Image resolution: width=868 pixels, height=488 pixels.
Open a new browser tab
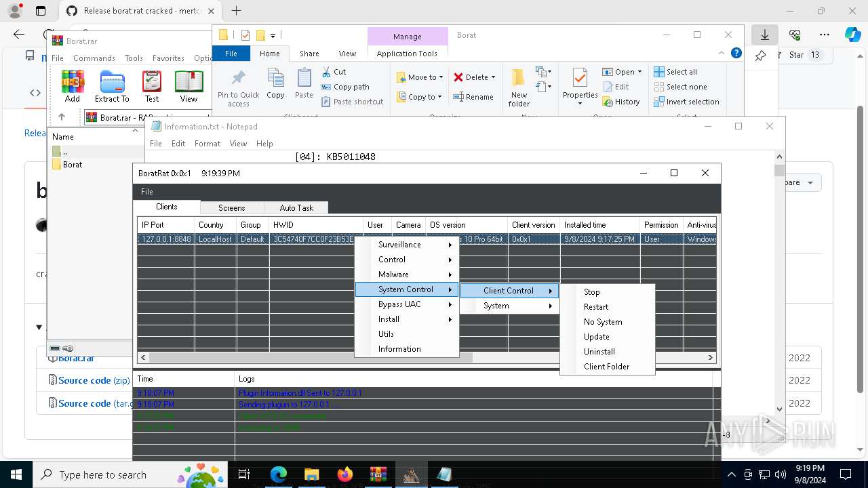236,11
